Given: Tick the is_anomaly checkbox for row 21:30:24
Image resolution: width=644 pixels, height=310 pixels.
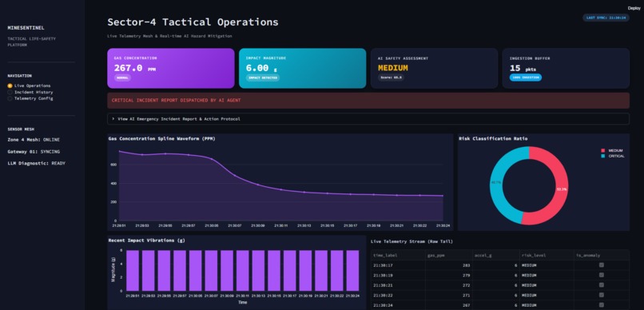Looking at the screenshot, I should click(602, 304).
